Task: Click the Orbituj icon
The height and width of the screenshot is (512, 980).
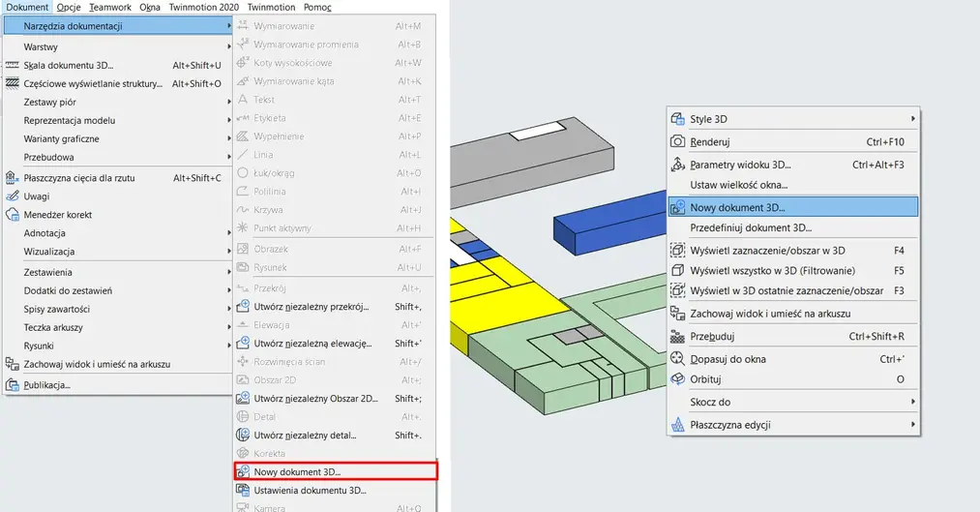Action: click(677, 378)
